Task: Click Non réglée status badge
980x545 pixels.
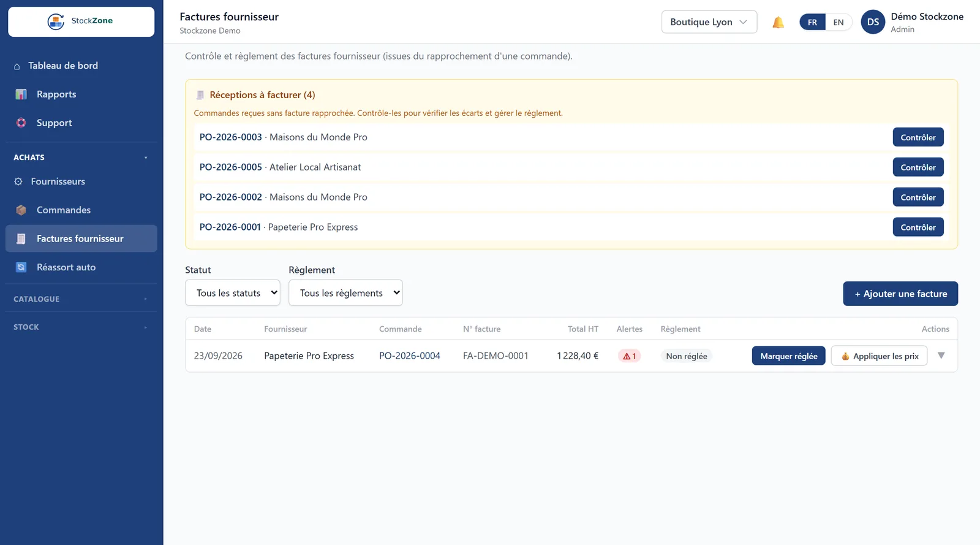Action: pyautogui.click(x=687, y=356)
